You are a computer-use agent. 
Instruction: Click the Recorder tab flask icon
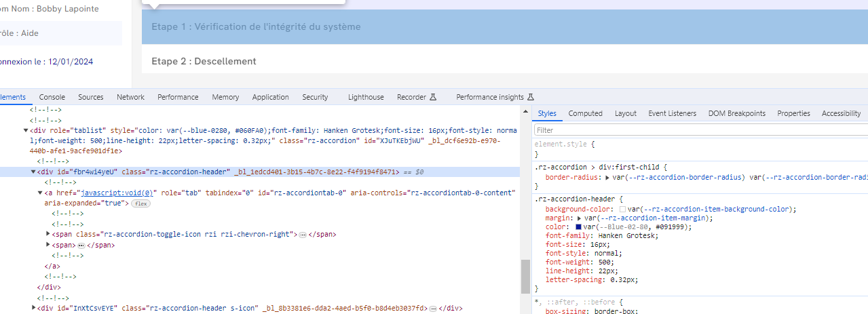432,97
